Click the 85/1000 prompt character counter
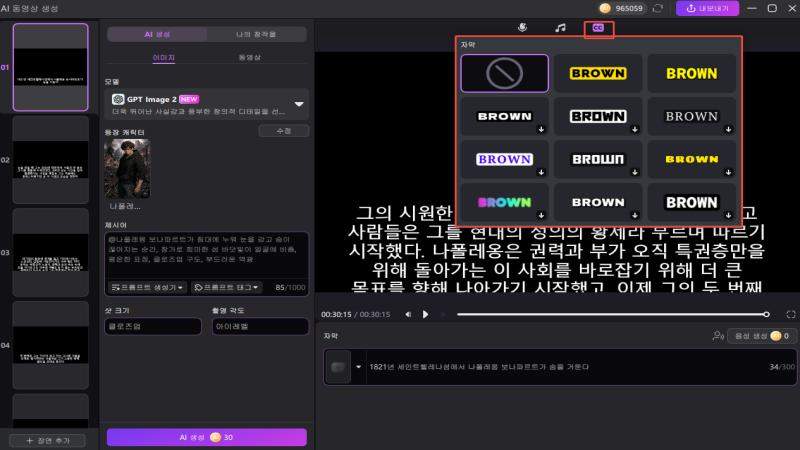 pos(290,287)
